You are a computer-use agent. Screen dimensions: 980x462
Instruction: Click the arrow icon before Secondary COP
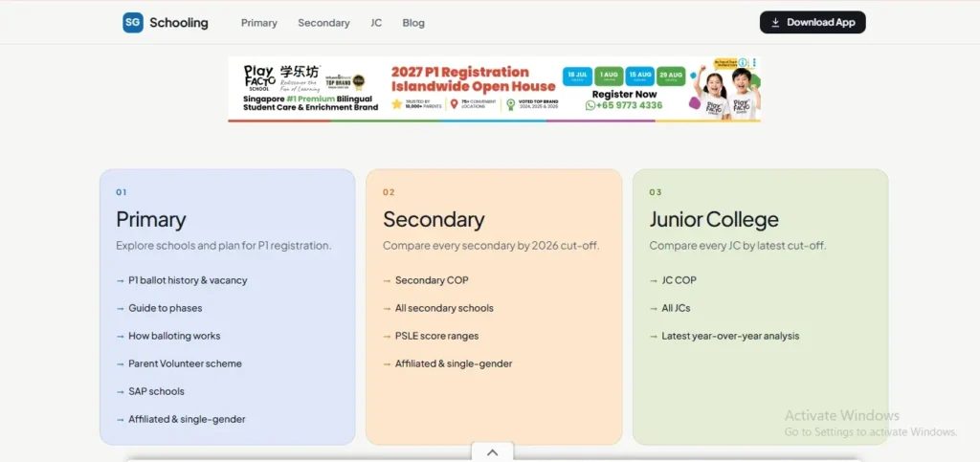pyautogui.click(x=387, y=280)
